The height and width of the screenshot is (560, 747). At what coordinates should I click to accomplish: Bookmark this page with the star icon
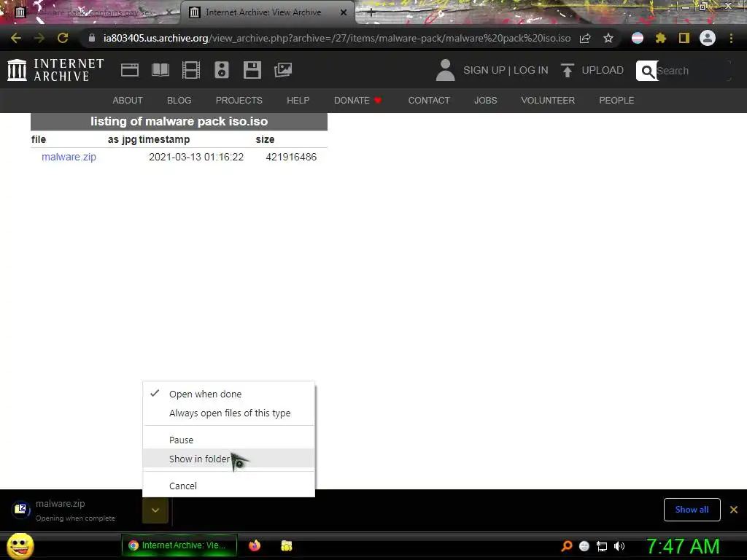pyautogui.click(x=608, y=38)
